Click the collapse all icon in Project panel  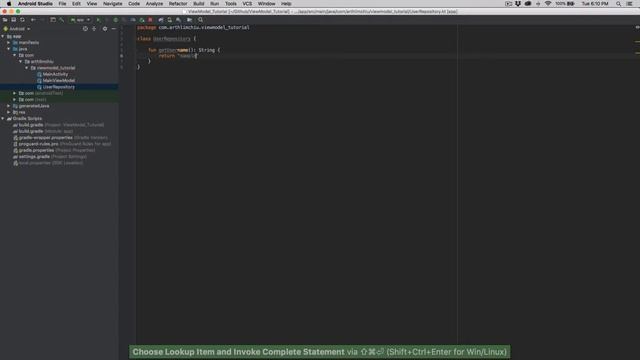(94, 29)
